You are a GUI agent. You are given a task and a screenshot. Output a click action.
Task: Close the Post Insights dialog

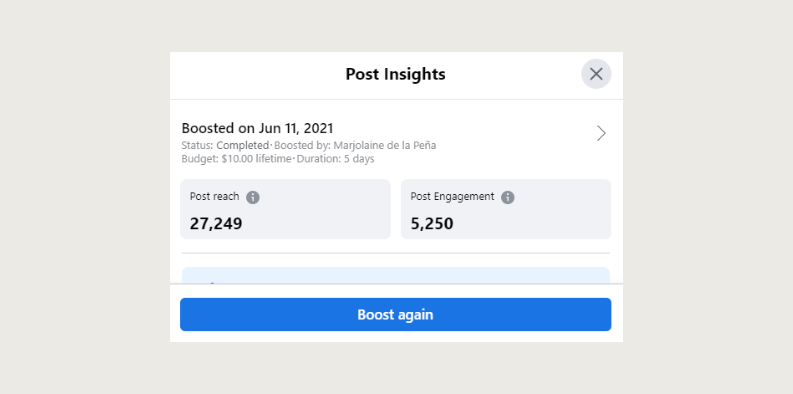tap(596, 74)
